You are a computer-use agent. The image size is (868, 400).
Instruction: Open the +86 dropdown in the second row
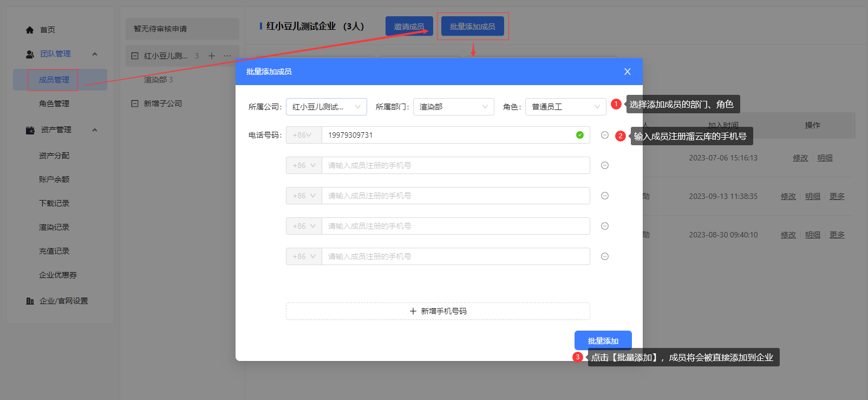304,165
